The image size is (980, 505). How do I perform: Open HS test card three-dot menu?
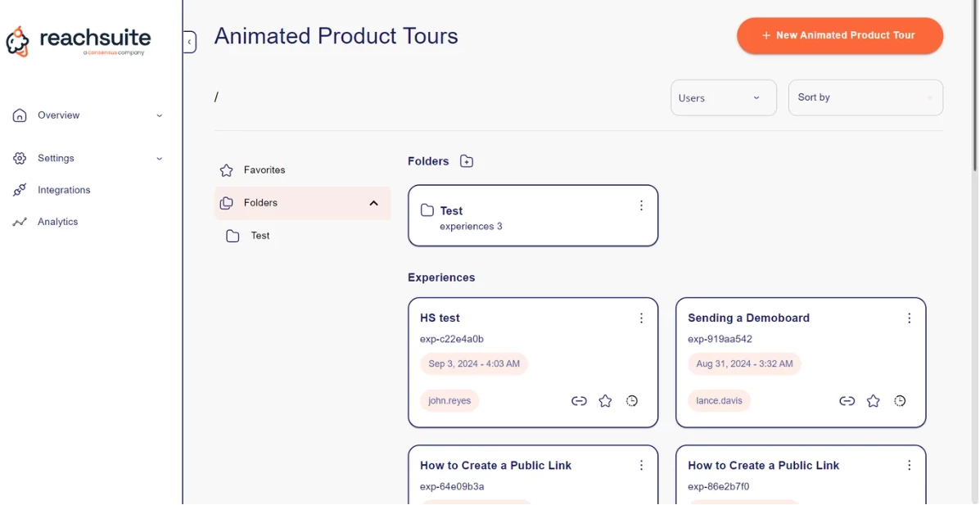(641, 318)
